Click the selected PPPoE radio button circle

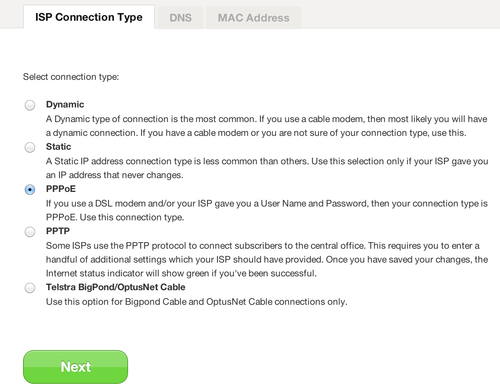pyautogui.click(x=30, y=190)
